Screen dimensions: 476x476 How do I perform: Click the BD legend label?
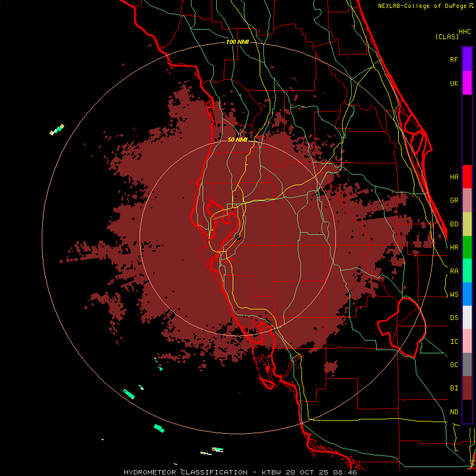[454, 224]
